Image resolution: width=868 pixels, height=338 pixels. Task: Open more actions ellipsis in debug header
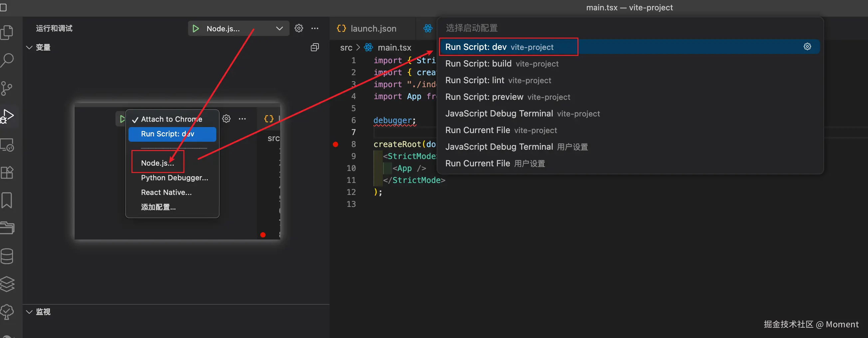click(315, 28)
